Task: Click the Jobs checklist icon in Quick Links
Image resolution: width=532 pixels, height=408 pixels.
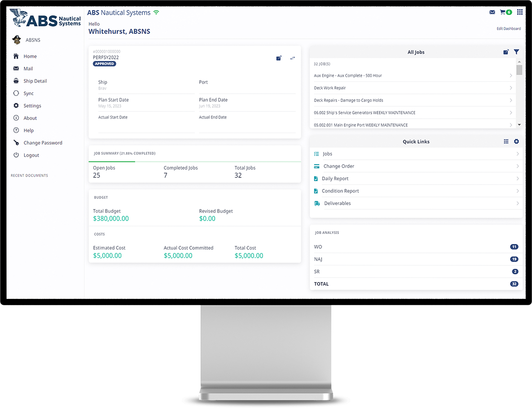Action: click(x=316, y=154)
